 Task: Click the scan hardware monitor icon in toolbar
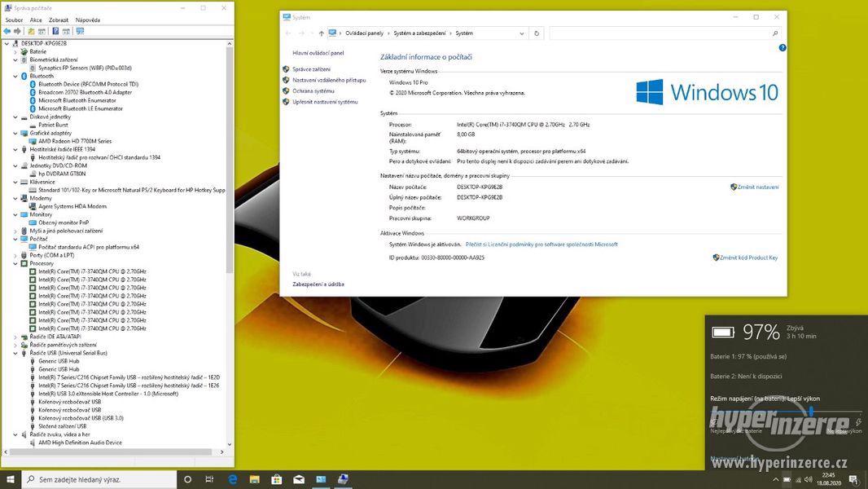click(81, 32)
